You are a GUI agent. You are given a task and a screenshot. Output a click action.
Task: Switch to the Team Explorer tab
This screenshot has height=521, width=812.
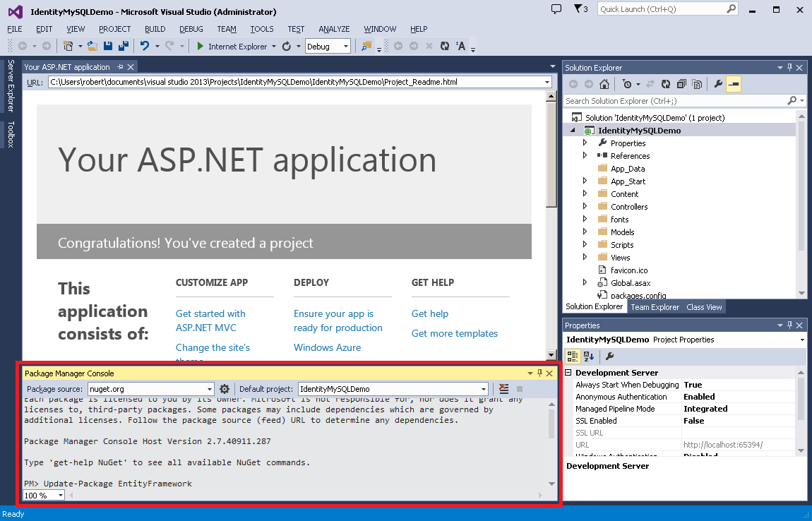tap(655, 306)
